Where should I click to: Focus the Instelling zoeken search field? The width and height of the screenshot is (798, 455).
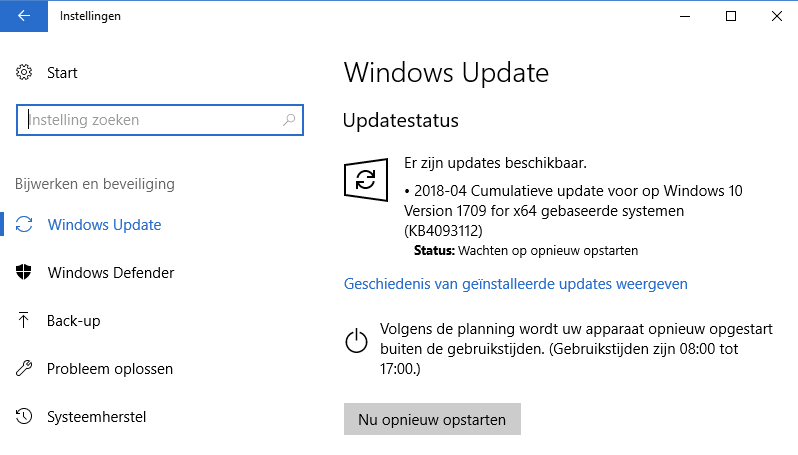click(x=150, y=120)
